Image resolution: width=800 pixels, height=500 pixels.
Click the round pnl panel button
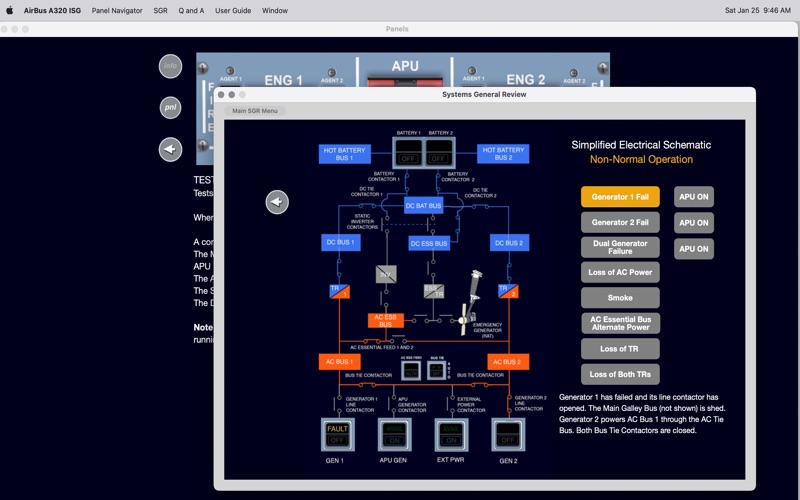pyautogui.click(x=170, y=108)
